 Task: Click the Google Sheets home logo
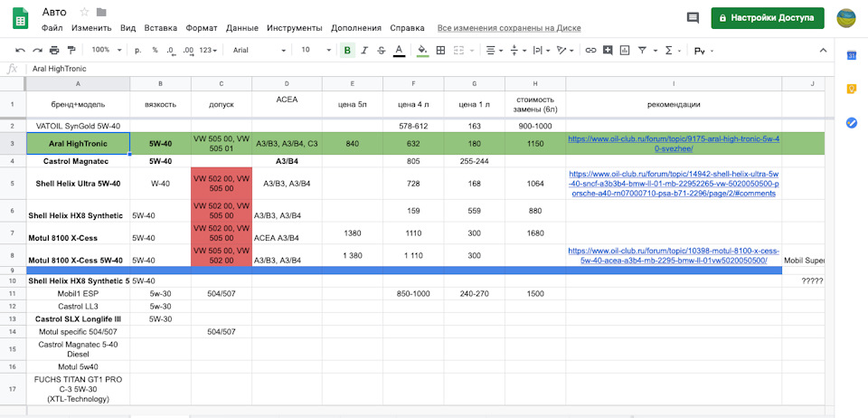(21, 19)
